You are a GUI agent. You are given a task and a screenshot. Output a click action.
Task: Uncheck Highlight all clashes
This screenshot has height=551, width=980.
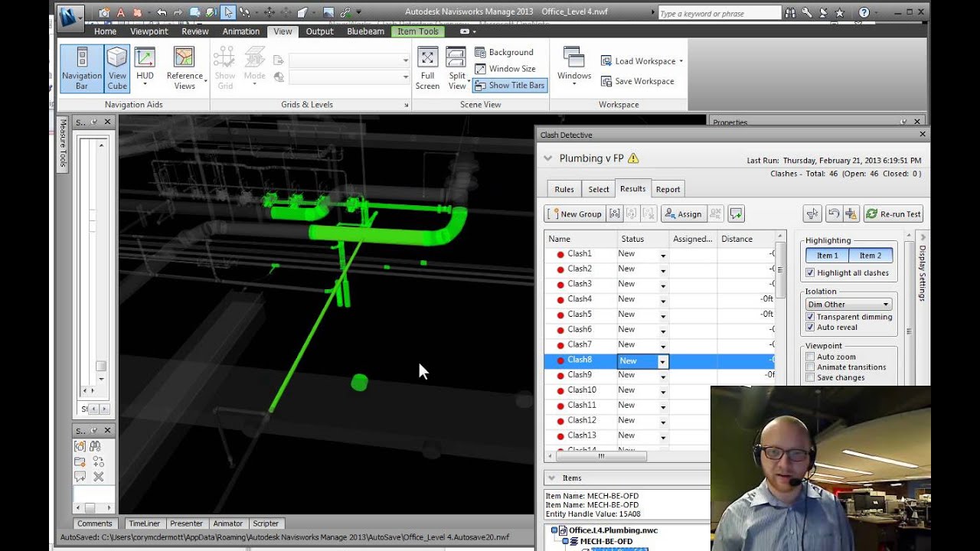810,272
